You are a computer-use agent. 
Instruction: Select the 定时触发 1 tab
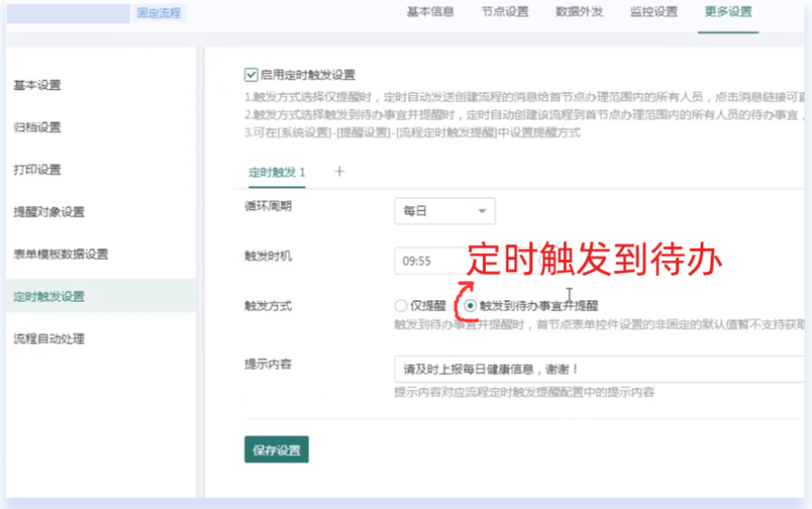[x=277, y=173]
